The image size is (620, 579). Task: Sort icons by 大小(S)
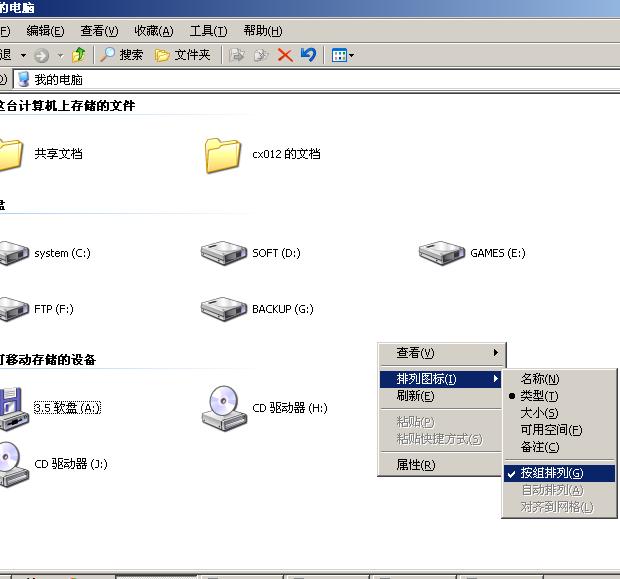click(x=559, y=413)
